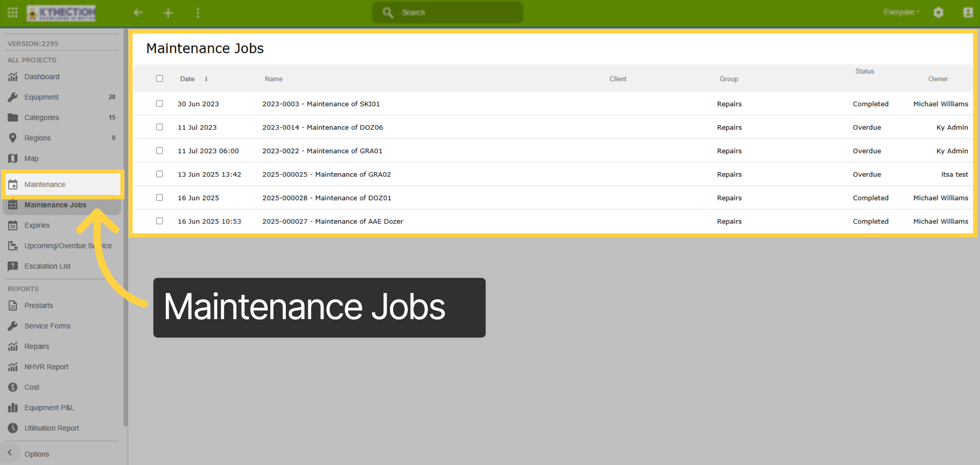Check the DOZ01 maintenance row checkbox

click(x=160, y=198)
